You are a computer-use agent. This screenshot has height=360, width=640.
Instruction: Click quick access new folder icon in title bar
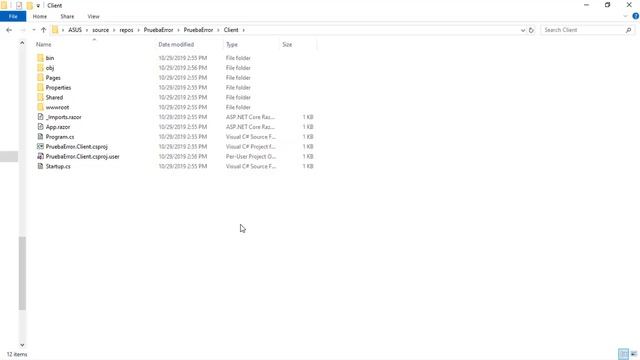click(29, 5)
